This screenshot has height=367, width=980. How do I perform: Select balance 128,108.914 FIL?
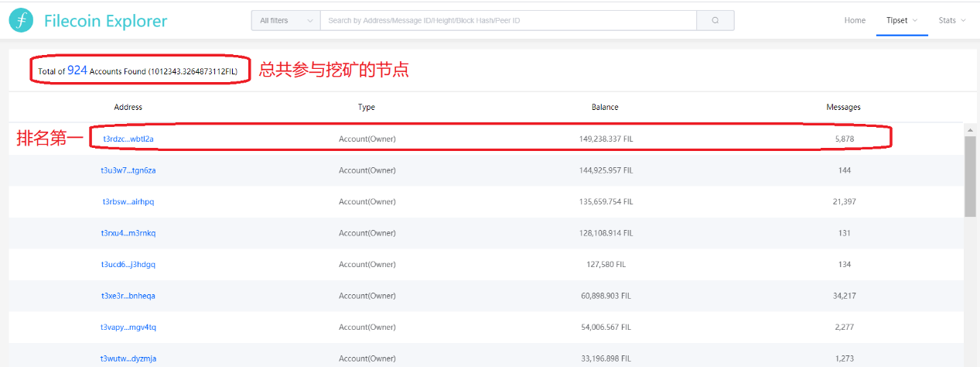(606, 233)
